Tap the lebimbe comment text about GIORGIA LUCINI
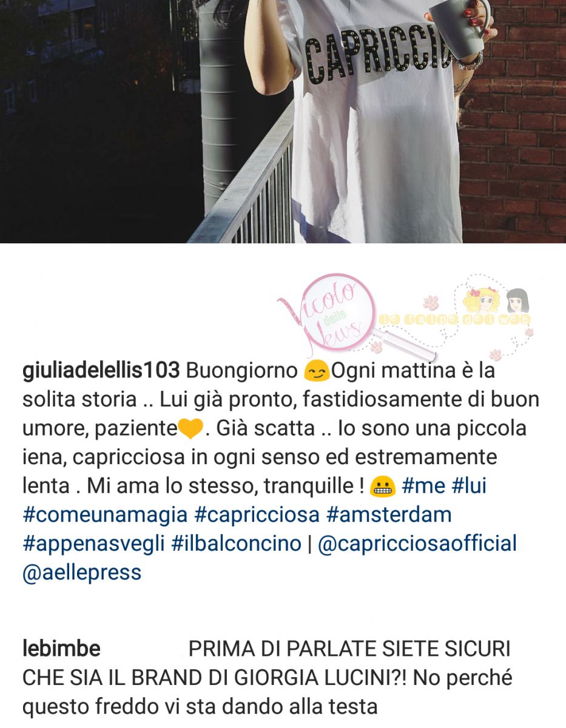 tap(267, 678)
